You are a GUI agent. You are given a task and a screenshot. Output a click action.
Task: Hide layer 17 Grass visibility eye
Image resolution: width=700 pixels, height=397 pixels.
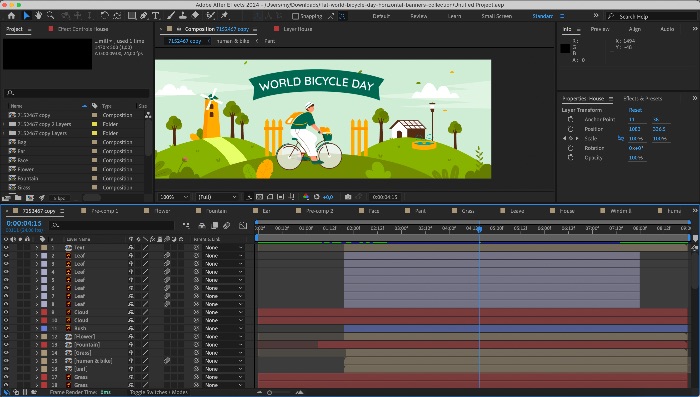[x=6, y=377]
